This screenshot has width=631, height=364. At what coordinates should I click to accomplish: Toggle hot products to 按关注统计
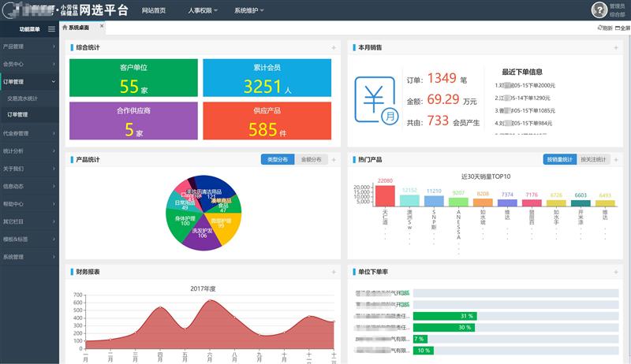pos(593,160)
